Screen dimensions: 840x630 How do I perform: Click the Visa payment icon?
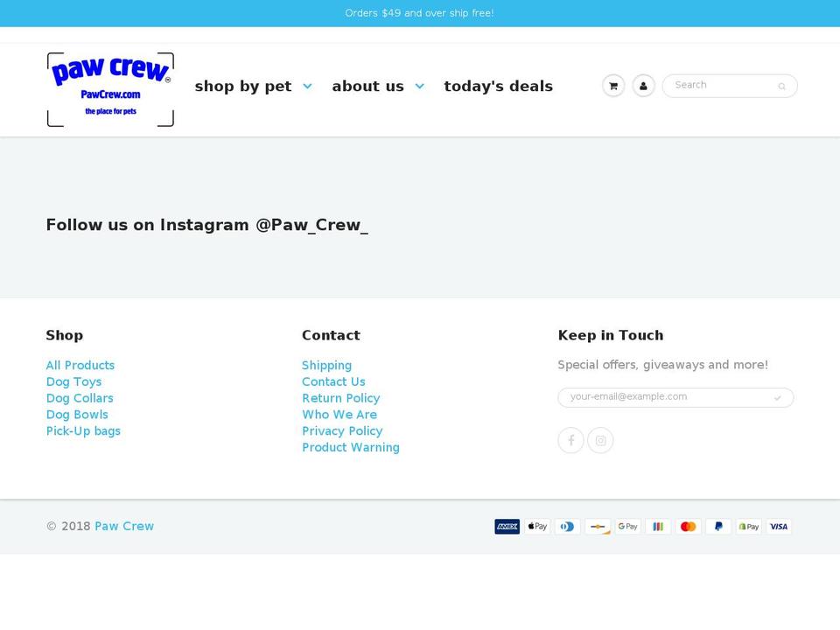tap(779, 527)
